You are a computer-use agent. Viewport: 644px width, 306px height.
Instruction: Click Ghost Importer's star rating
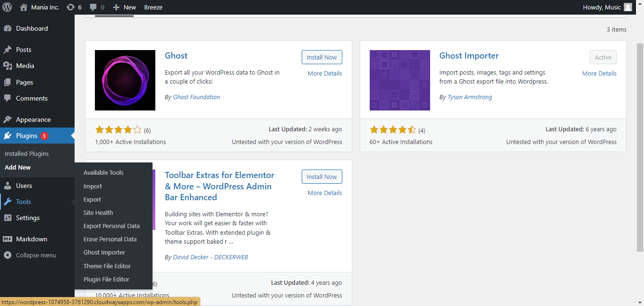393,130
